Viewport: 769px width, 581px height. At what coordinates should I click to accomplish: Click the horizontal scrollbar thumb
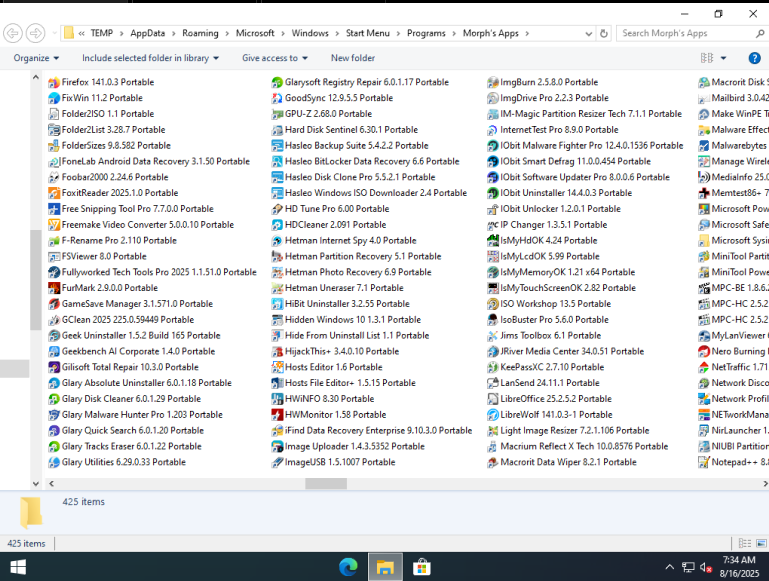pyautogui.click(x=326, y=483)
